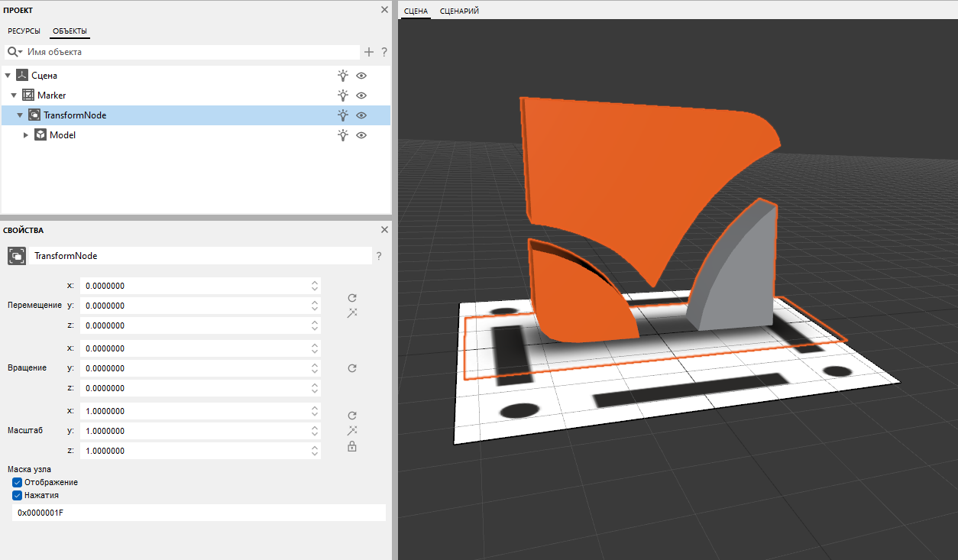Collapse the TransformNode tree entry
The height and width of the screenshot is (560, 958).
(x=19, y=115)
